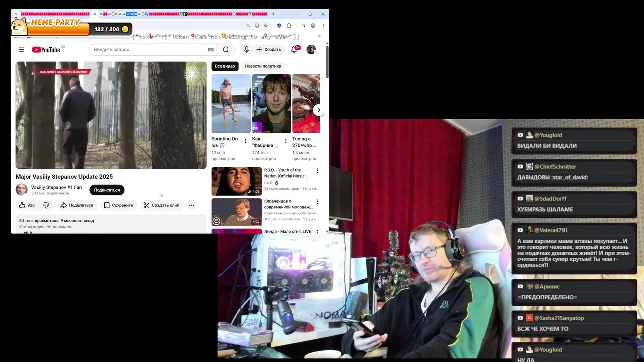Click the magnifier search button
Image resolution: width=644 pixels, height=362 pixels.
pyautogui.click(x=226, y=50)
